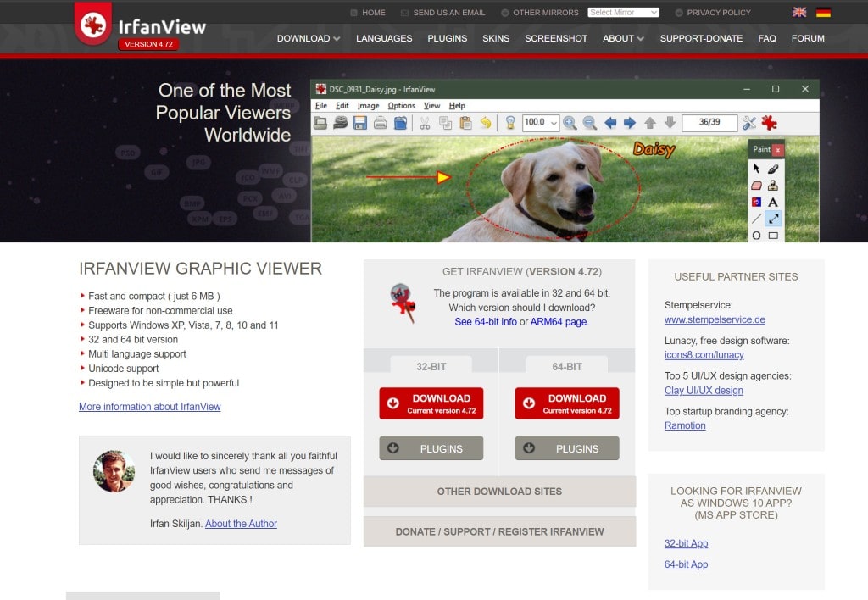Image resolution: width=868 pixels, height=600 pixels.
Task: Click the red IrfanView mascot icon
Action: pyautogui.click(x=403, y=303)
